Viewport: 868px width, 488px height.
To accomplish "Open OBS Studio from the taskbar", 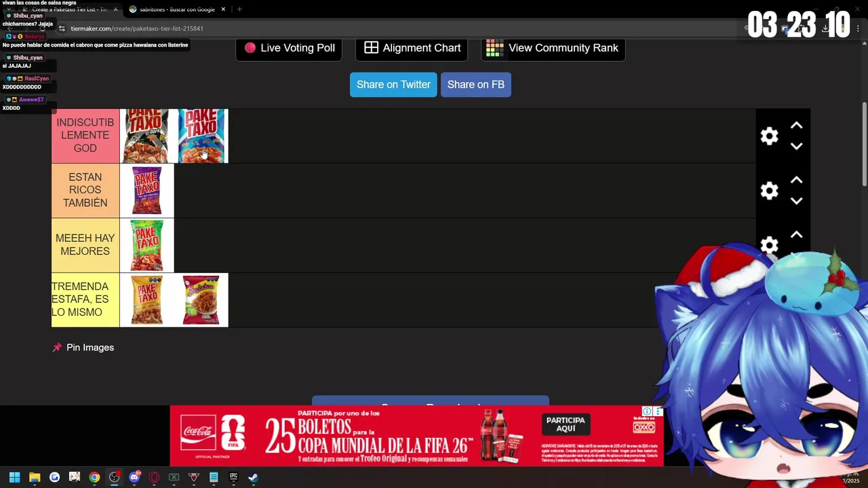I will [114, 477].
